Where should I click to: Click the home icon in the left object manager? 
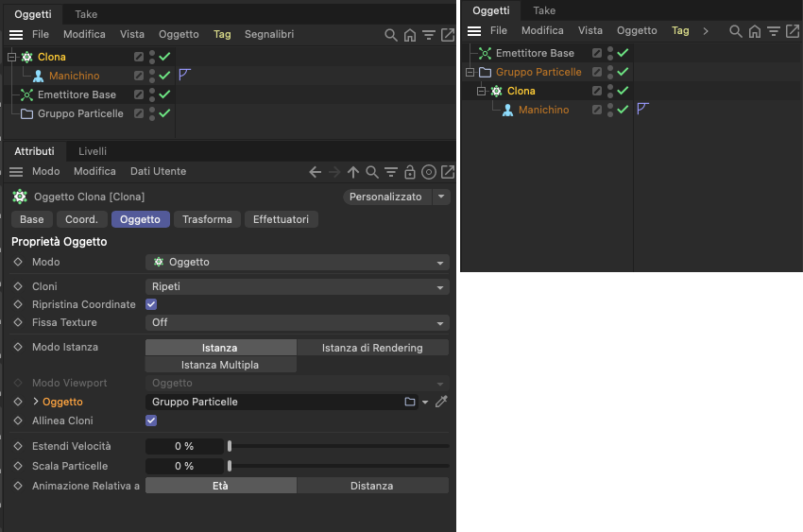coord(410,35)
